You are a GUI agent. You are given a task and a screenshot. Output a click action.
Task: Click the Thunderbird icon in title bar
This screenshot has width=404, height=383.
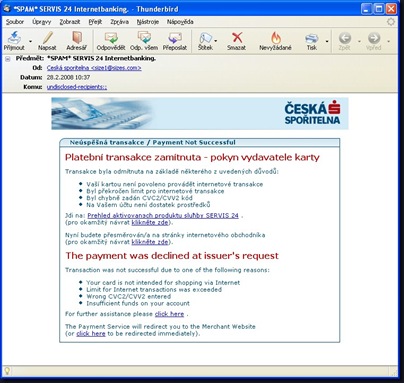(7, 8)
